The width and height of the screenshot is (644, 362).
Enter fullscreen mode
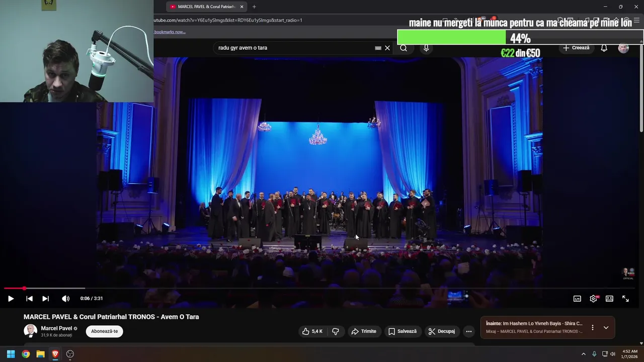625,299
